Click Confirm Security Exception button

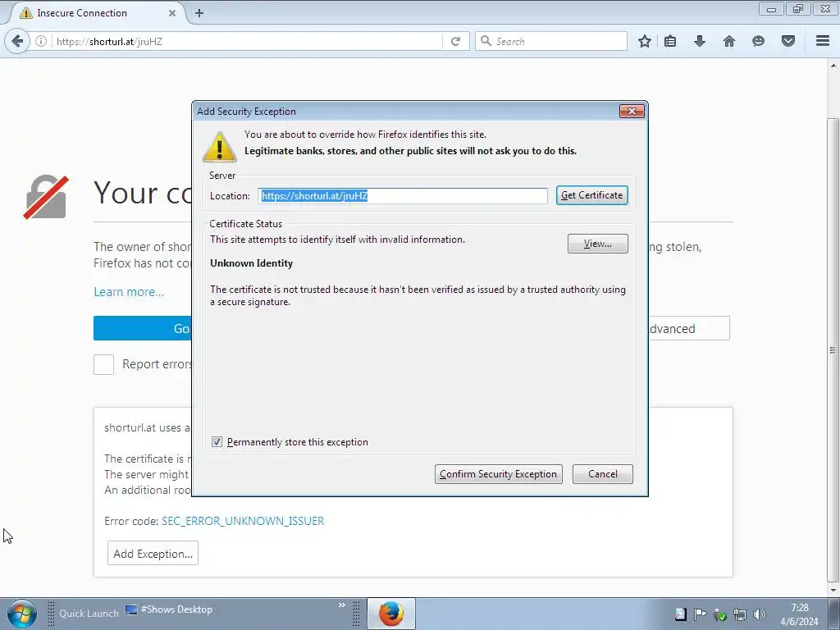tap(498, 474)
